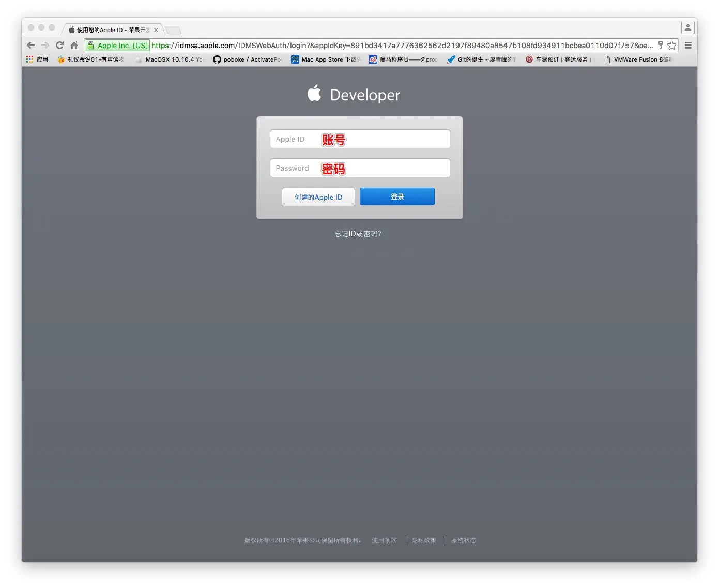Open the VMWare Fusion 8 bookmark
The height and width of the screenshot is (588, 719).
tap(638, 59)
